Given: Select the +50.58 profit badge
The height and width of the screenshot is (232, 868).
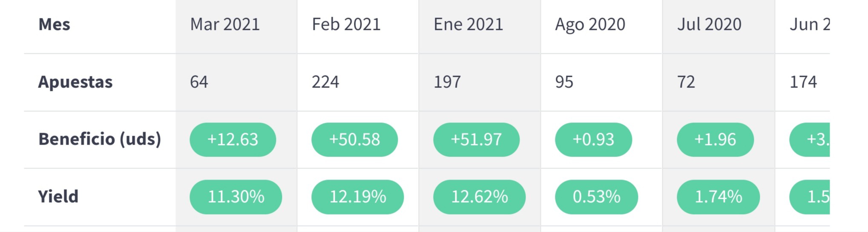Looking at the screenshot, I should pyautogui.click(x=355, y=139).
